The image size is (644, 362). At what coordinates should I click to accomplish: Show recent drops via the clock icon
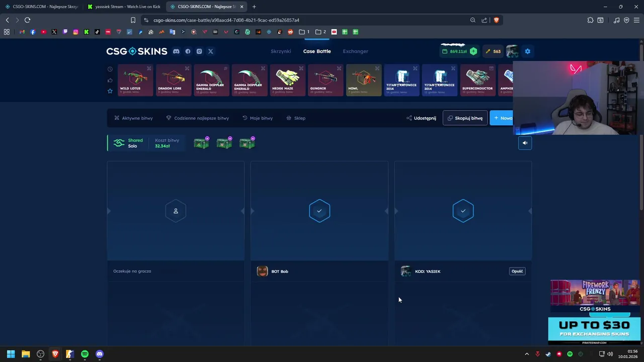(110, 69)
